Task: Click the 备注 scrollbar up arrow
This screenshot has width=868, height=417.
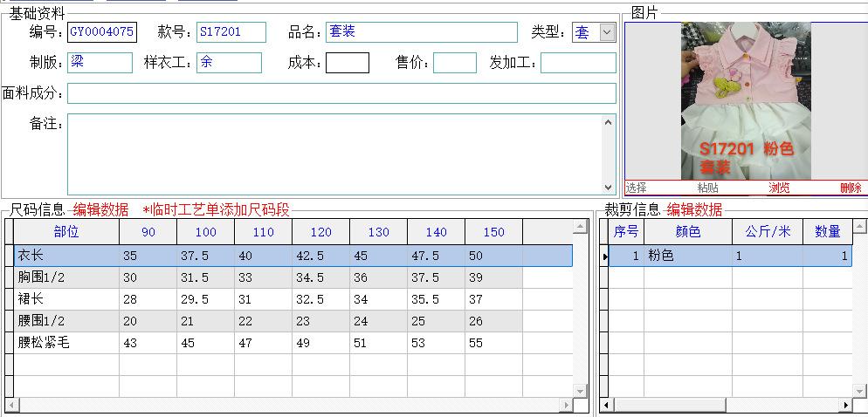Action: pos(609,122)
